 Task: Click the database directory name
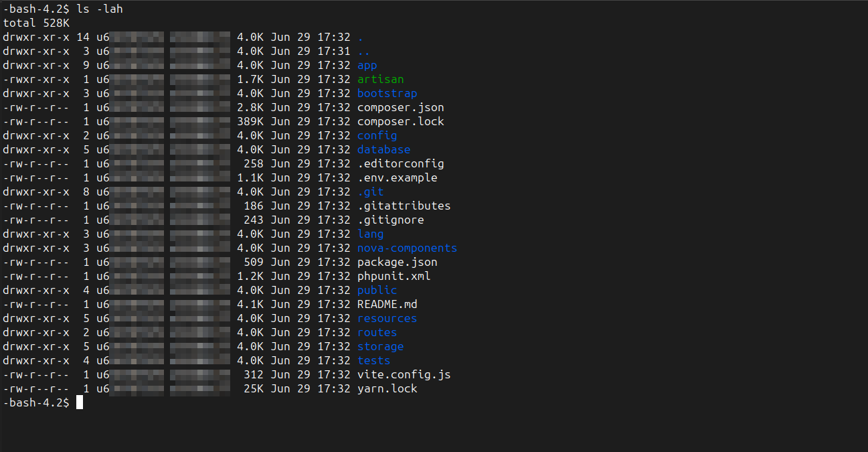coord(383,149)
